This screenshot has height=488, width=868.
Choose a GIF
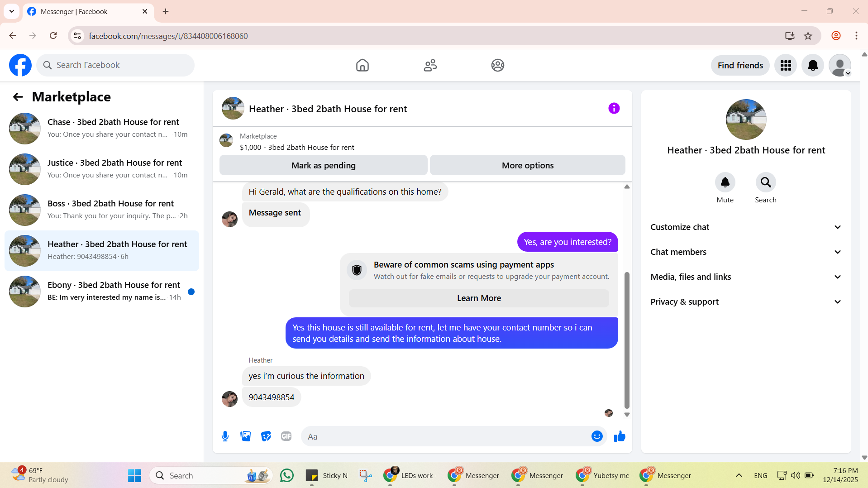click(286, 436)
